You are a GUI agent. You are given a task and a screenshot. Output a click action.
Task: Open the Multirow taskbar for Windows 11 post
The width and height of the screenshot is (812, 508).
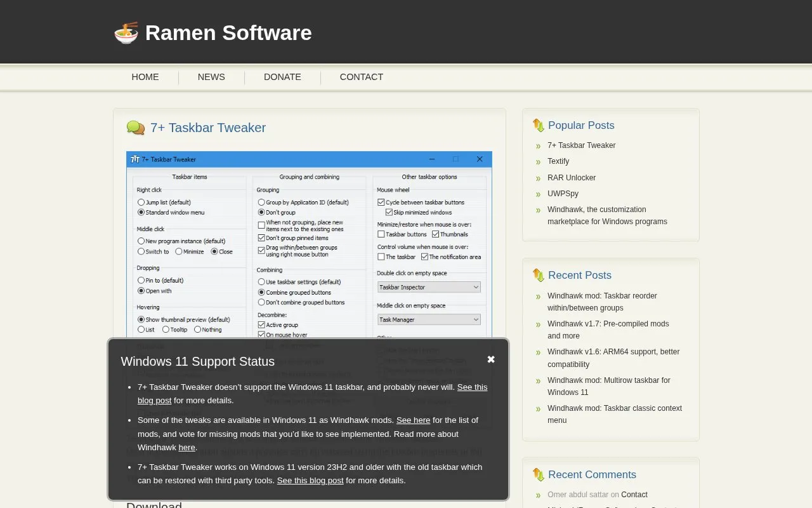[x=609, y=386]
